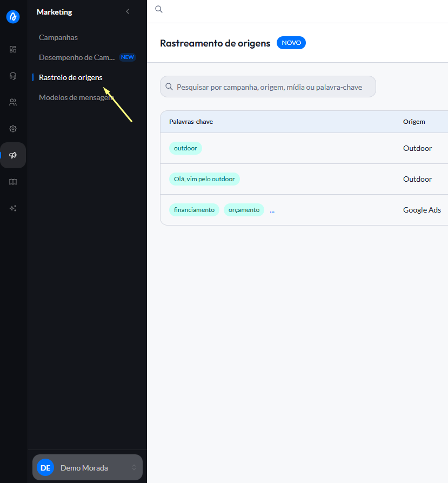Open the headset support icon

coord(13,76)
